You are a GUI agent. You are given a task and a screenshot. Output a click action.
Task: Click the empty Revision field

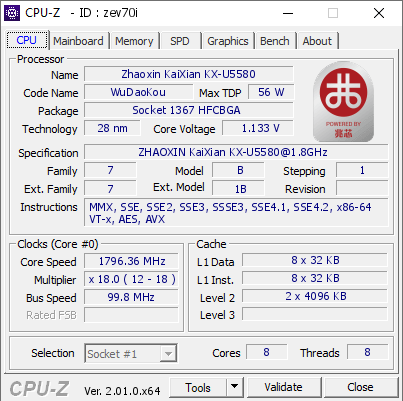click(x=362, y=188)
